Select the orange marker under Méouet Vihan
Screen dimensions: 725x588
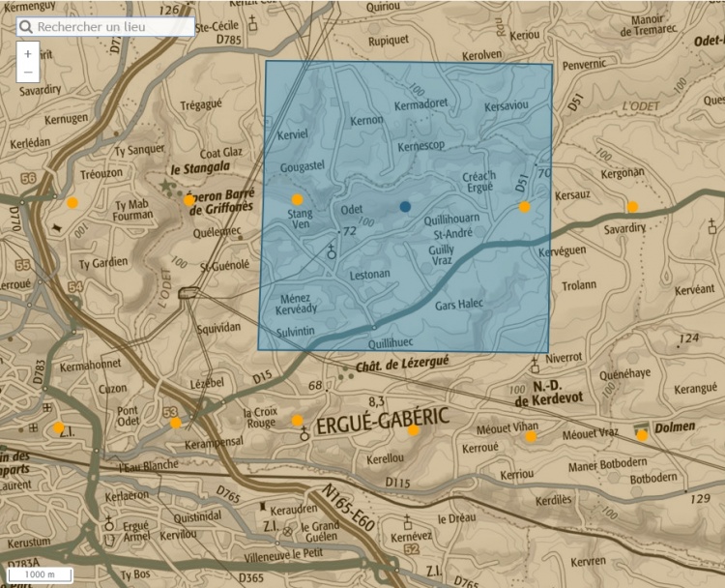point(531,437)
